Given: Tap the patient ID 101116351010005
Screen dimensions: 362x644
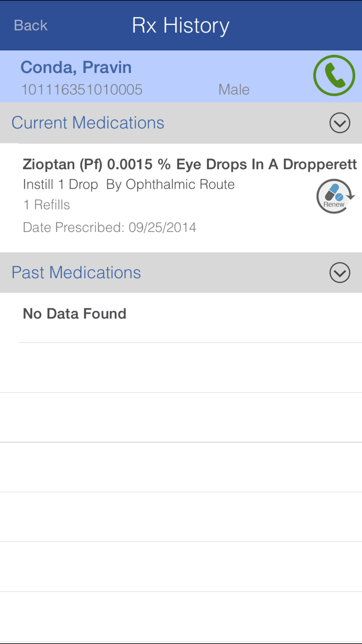Looking at the screenshot, I should [82, 89].
